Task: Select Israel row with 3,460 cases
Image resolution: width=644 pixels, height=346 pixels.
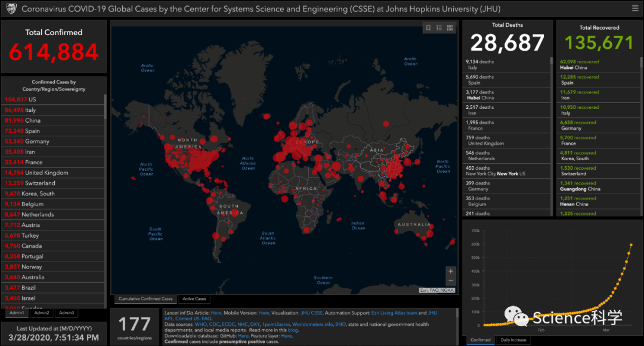Action: pos(53,298)
